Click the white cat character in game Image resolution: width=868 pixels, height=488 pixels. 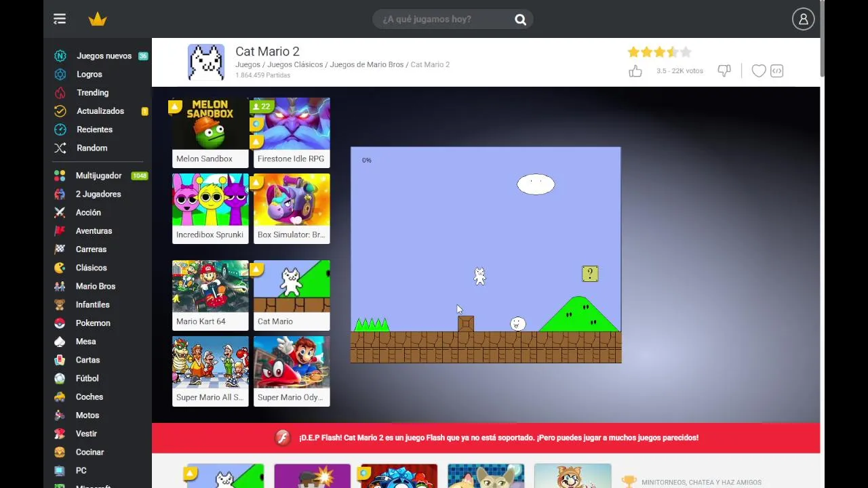click(479, 275)
